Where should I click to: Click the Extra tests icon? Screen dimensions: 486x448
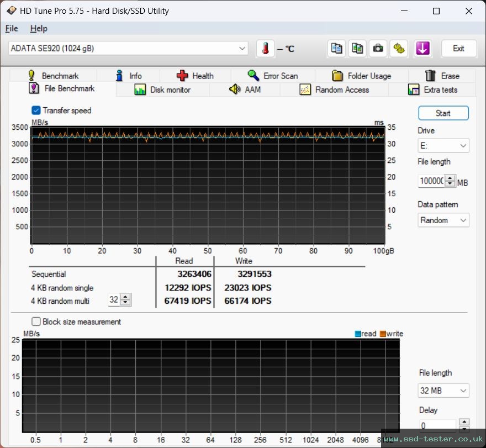coord(414,89)
